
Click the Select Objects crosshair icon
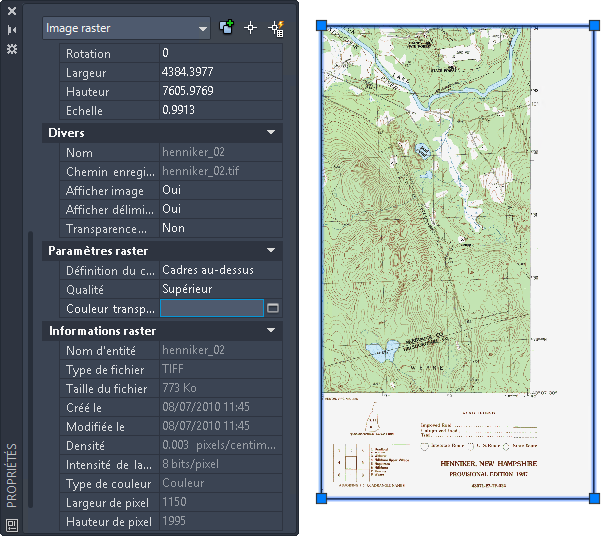[251, 28]
